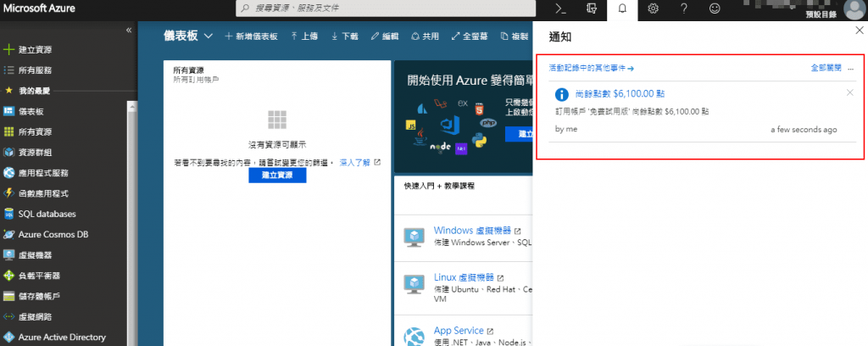
Task: Toggle the notifications bell icon
Action: [x=622, y=8]
